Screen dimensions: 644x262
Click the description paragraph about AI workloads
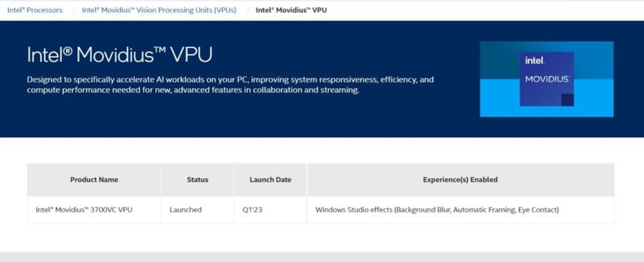[230, 85]
